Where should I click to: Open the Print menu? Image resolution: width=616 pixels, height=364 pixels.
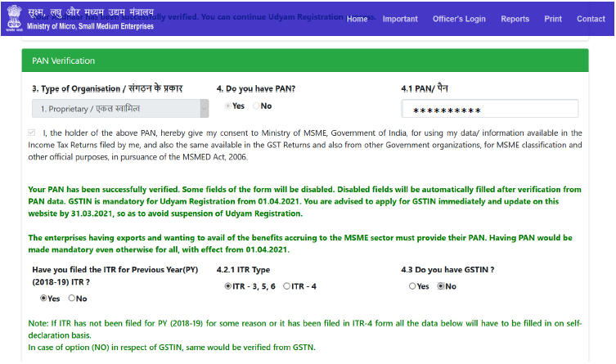(x=553, y=19)
